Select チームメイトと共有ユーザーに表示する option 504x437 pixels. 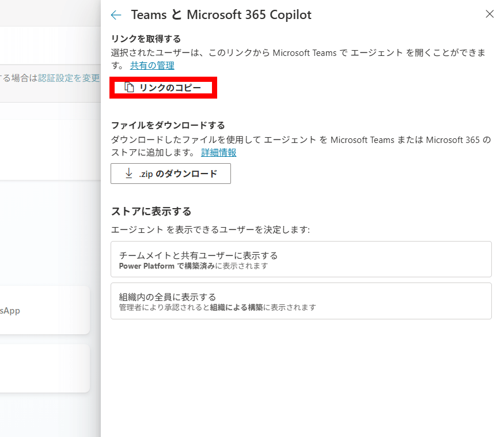point(301,259)
